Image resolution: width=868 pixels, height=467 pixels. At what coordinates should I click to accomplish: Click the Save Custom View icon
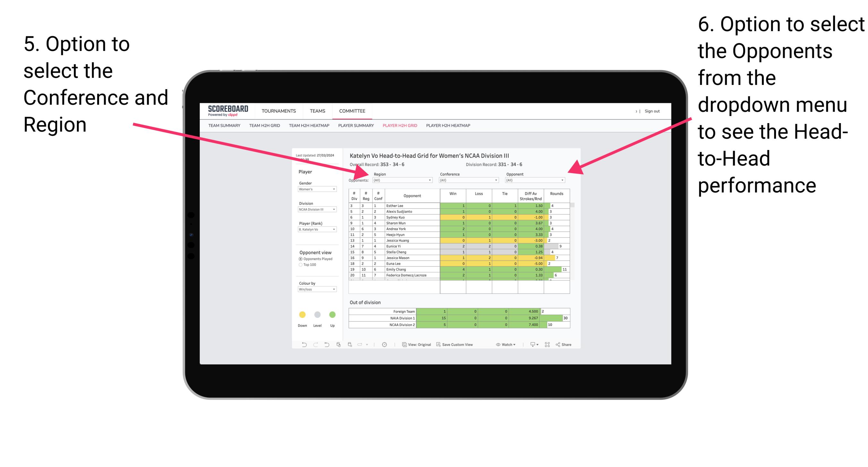pyautogui.click(x=439, y=345)
